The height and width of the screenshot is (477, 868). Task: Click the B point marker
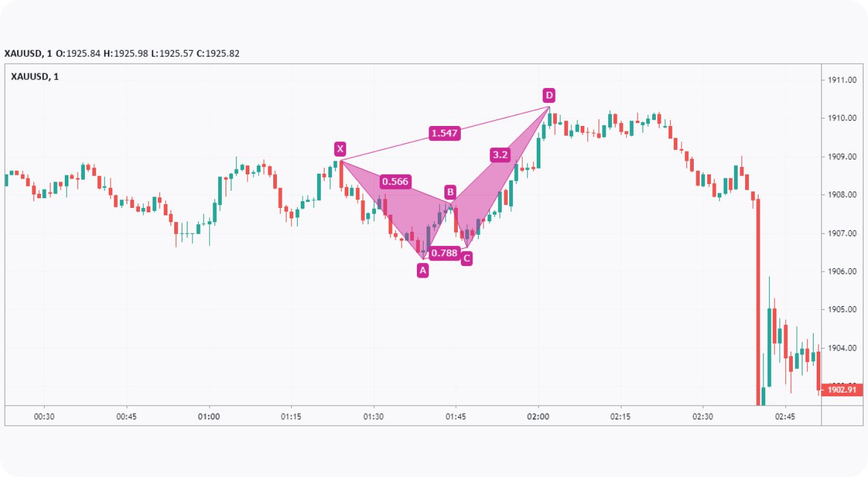tap(450, 192)
